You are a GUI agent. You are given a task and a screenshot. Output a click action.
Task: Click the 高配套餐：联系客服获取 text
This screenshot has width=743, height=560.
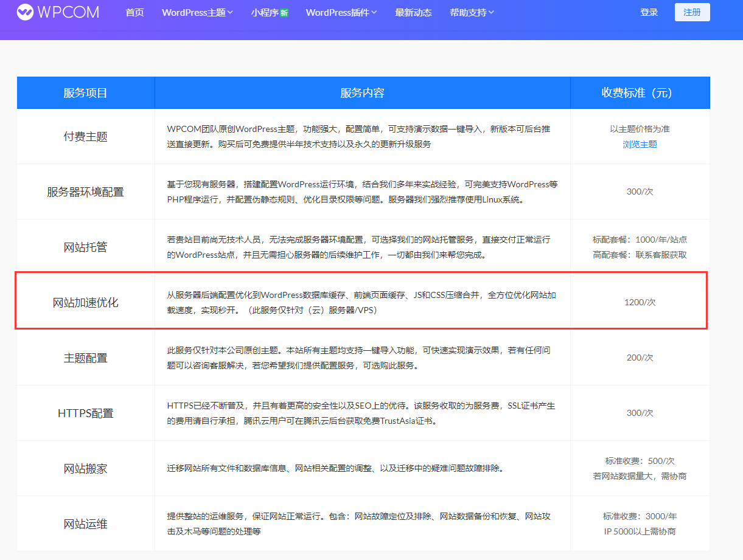click(640, 255)
